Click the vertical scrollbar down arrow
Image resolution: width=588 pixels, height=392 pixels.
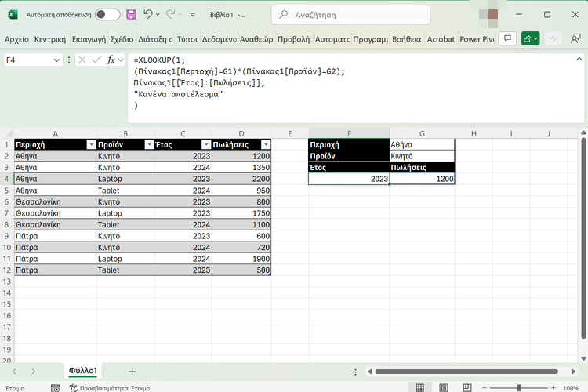pyautogui.click(x=583, y=358)
